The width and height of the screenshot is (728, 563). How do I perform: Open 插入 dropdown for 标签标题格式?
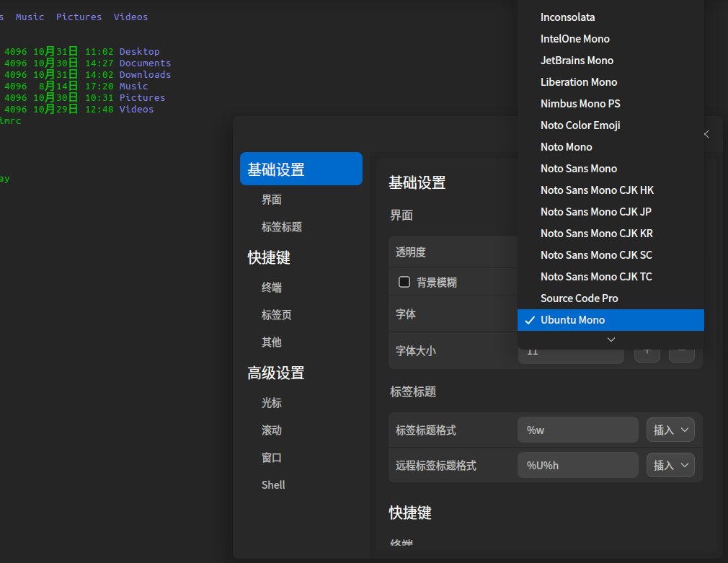click(670, 430)
